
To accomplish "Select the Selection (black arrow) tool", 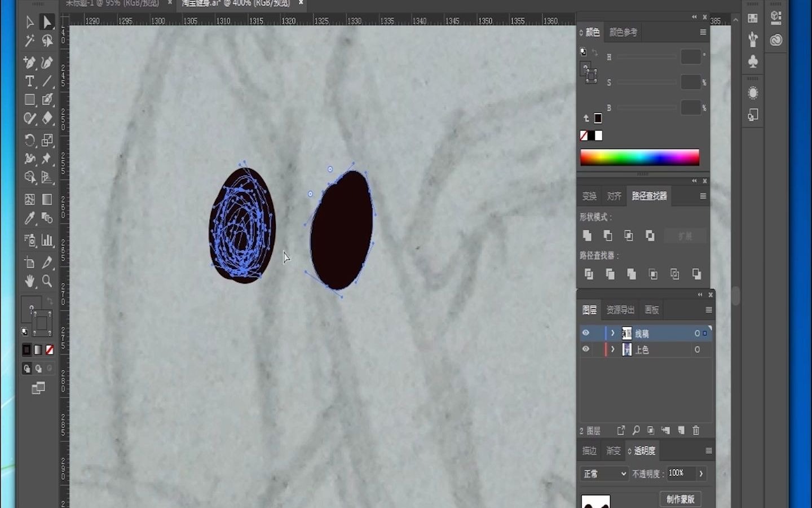I will [x=30, y=22].
